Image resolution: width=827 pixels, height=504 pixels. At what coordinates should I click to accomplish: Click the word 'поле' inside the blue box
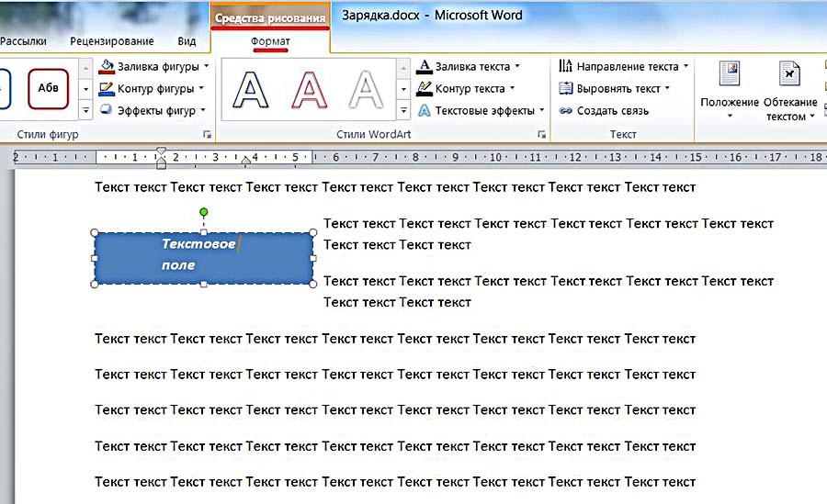178,265
